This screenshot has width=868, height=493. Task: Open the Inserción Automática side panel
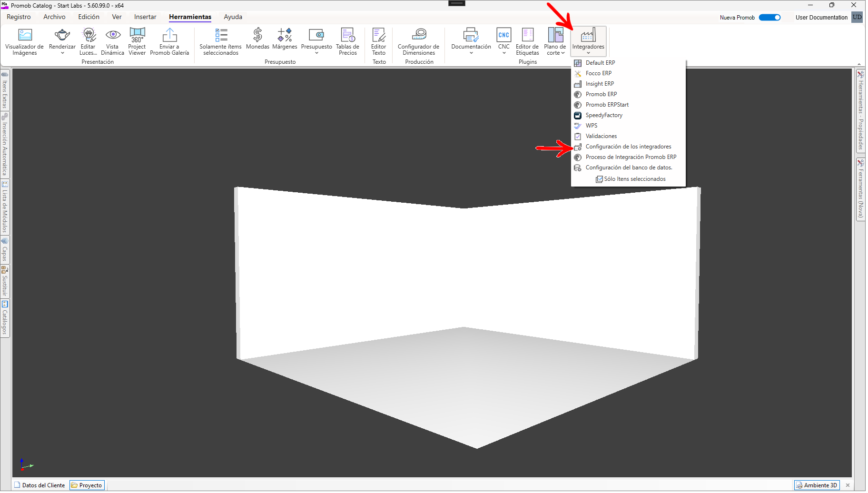[x=5, y=145]
